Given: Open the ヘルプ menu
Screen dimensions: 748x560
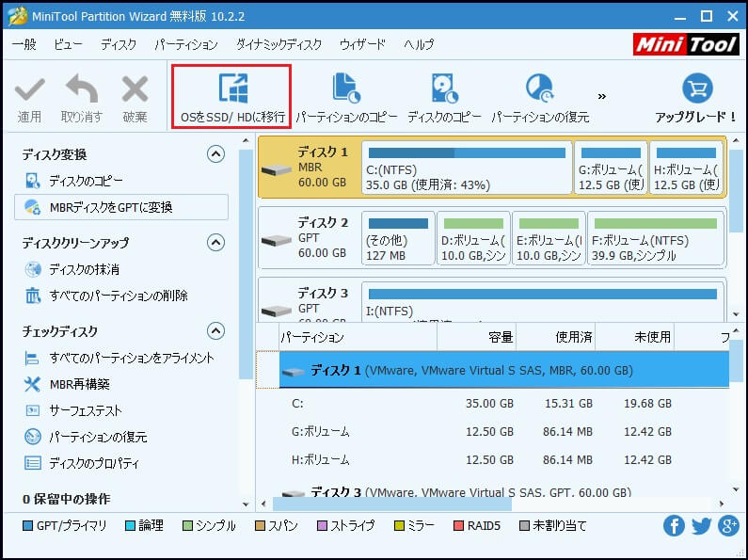Looking at the screenshot, I should click(x=419, y=44).
